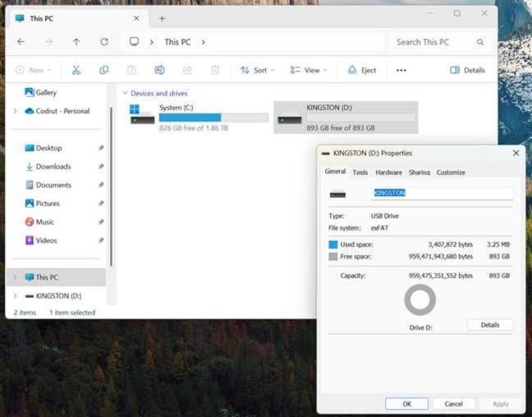This screenshot has height=417, width=532.
Task: Open the New dropdown menu
Action: click(x=33, y=70)
